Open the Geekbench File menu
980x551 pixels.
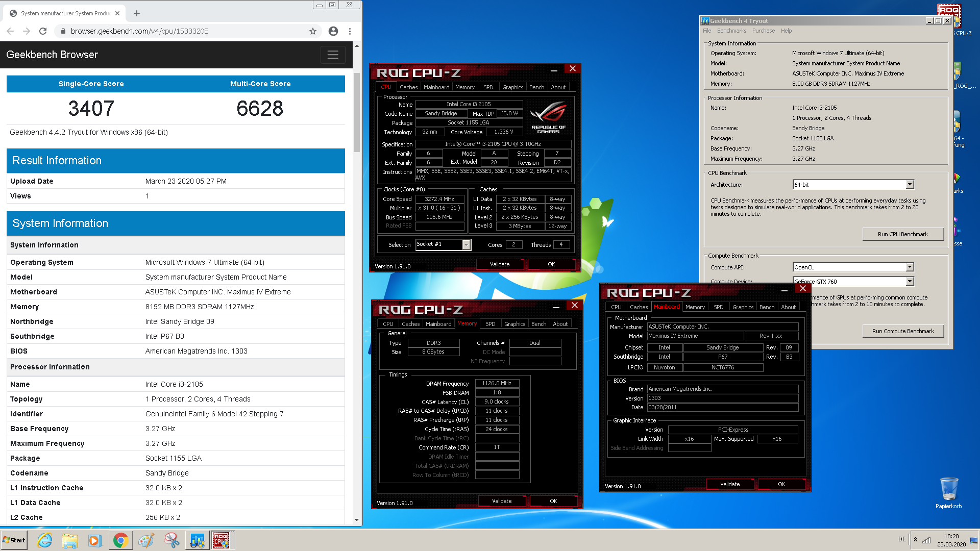coord(707,31)
